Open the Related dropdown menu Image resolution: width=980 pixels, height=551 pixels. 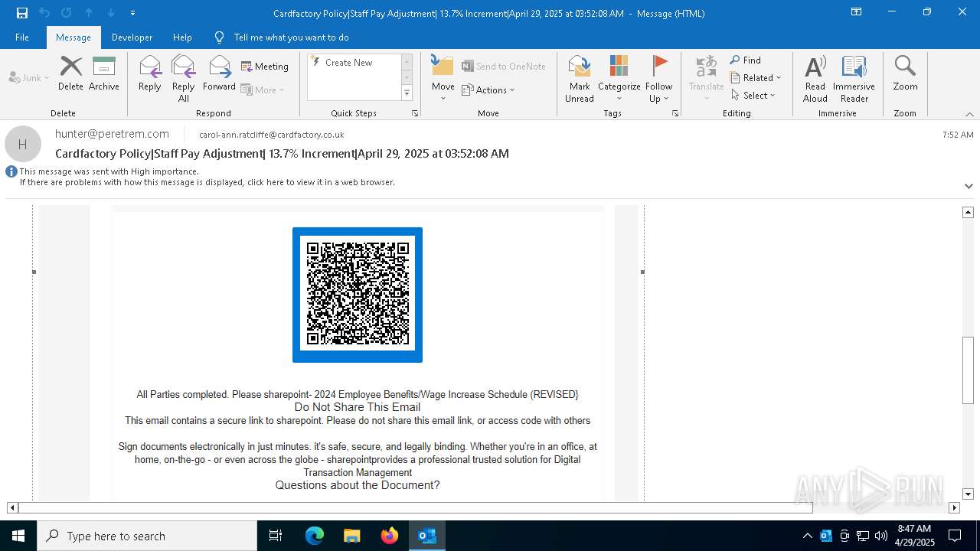pos(756,78)
